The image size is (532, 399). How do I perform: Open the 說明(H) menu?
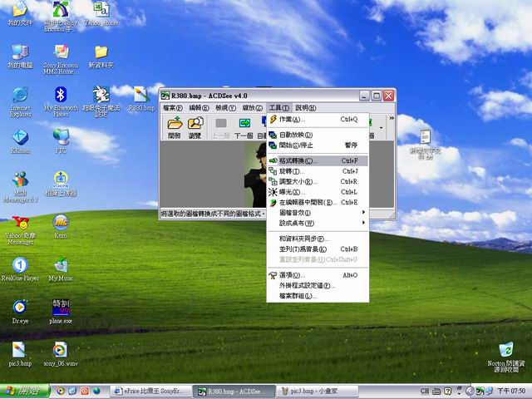pos(306,108)
